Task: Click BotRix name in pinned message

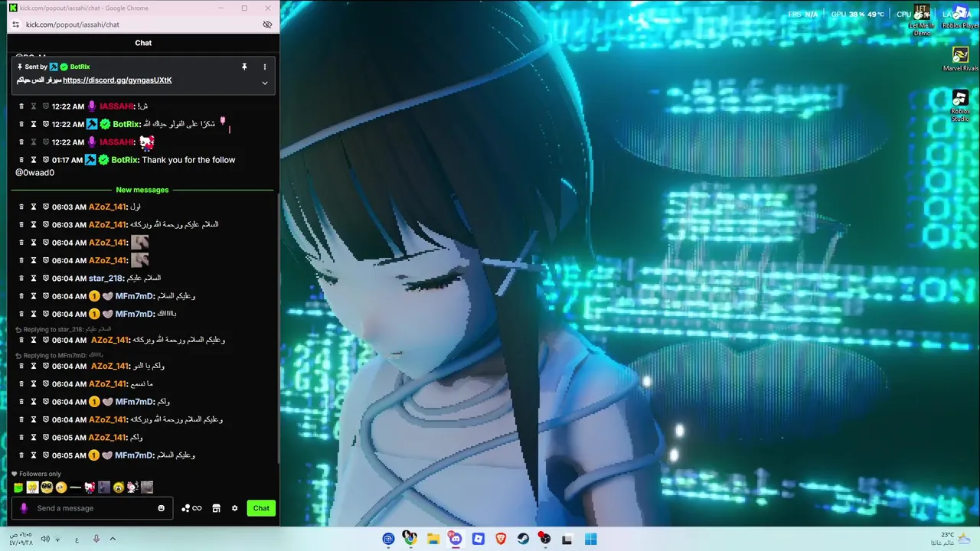Action: (80, 67)
